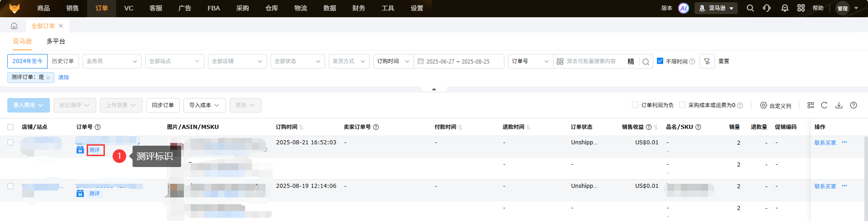Open the 订购时间 type dropdown
Image resolution: width=868 pixels, height=221 pixels.
[394, 61]
